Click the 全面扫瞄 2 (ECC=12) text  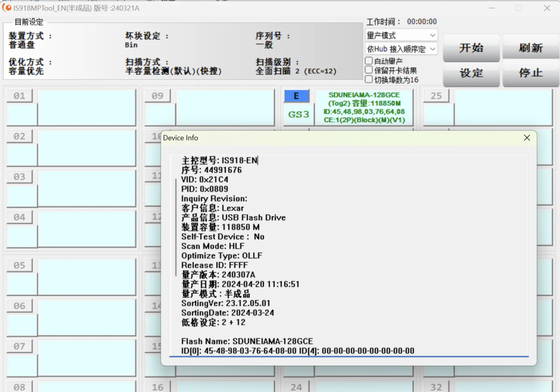click(x=296, y=71)
